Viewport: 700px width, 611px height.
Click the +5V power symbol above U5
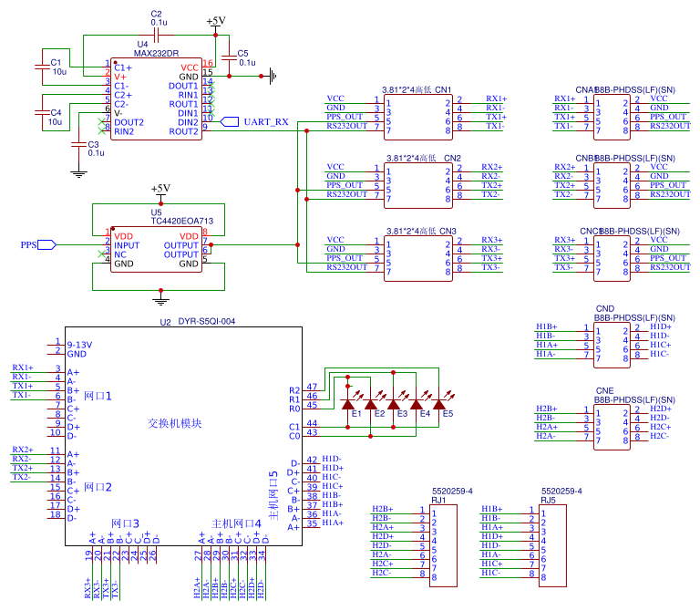tap(160, 191)
